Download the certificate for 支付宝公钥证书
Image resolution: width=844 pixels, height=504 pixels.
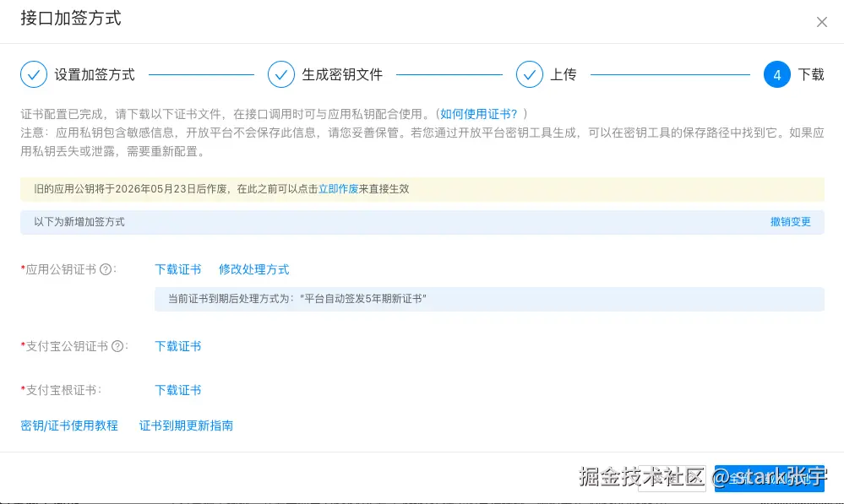coord(178,346)
